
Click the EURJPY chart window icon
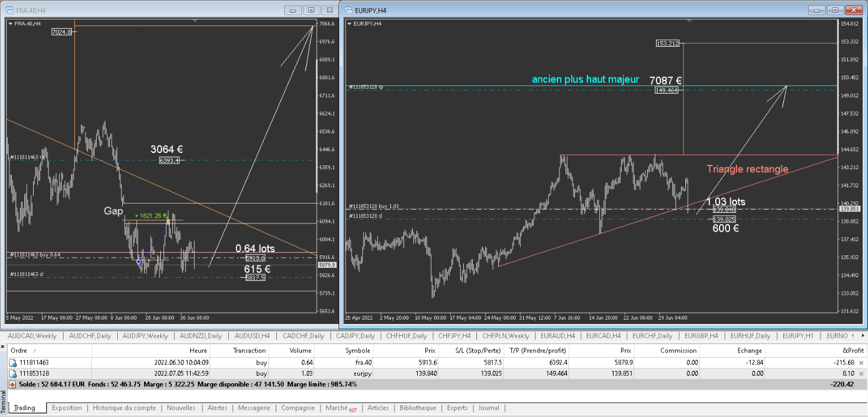pyautogui.click(x=348, y=10)
